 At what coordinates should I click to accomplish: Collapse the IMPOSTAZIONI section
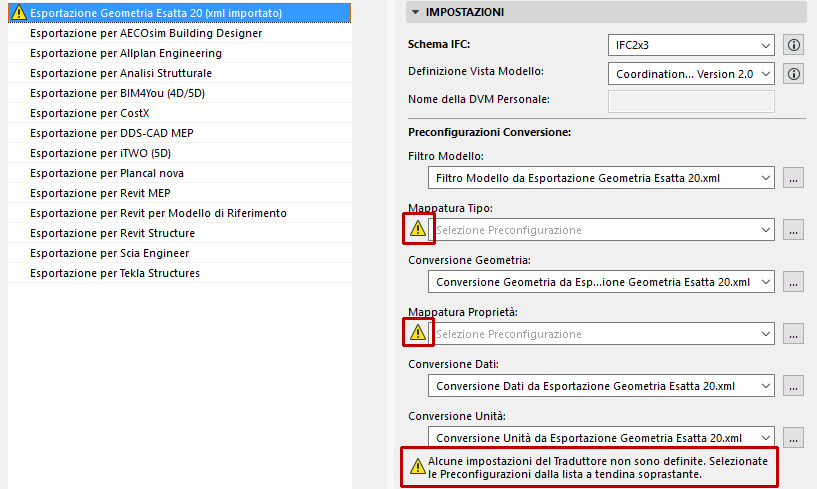(x=415, y=12)
